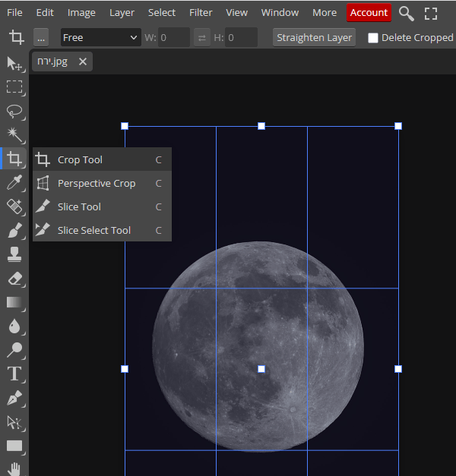The image size is (456, 476).
Task: Select the Hand tool
Action: [x=14, y=469]
